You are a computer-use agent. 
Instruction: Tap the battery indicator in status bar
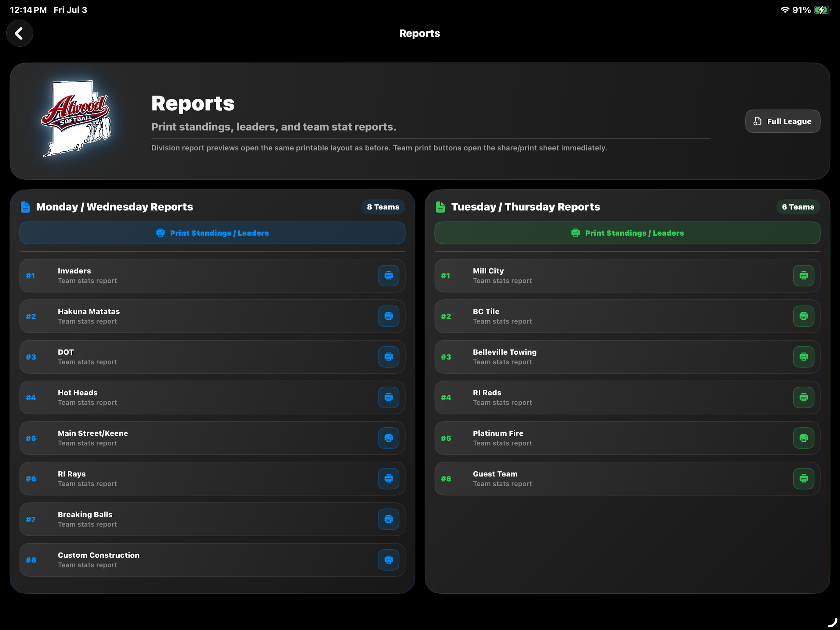[822, 10]
